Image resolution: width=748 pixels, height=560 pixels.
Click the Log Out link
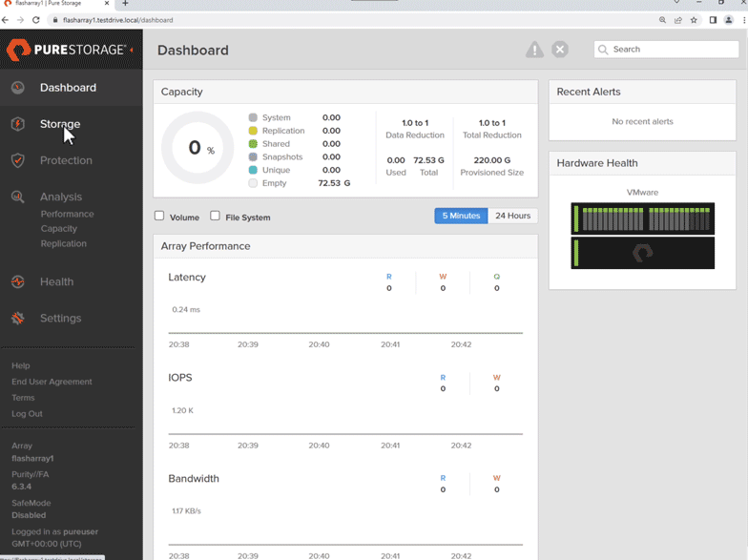click(27, 414)
